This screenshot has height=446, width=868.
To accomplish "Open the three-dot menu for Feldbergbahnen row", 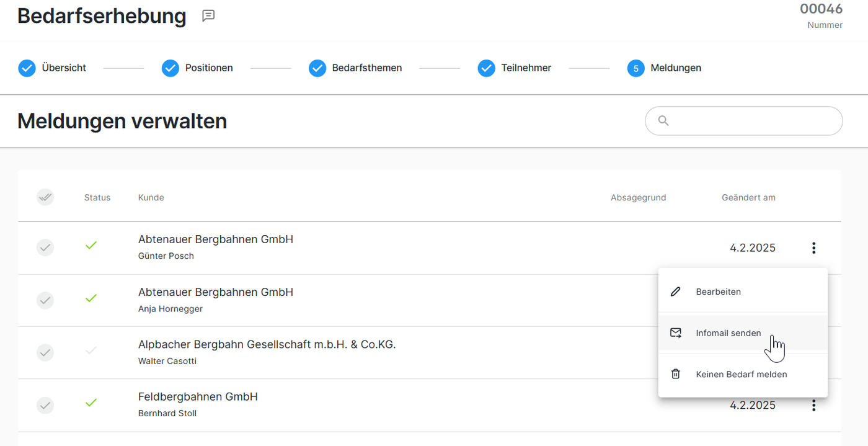I will coord(813,405).
